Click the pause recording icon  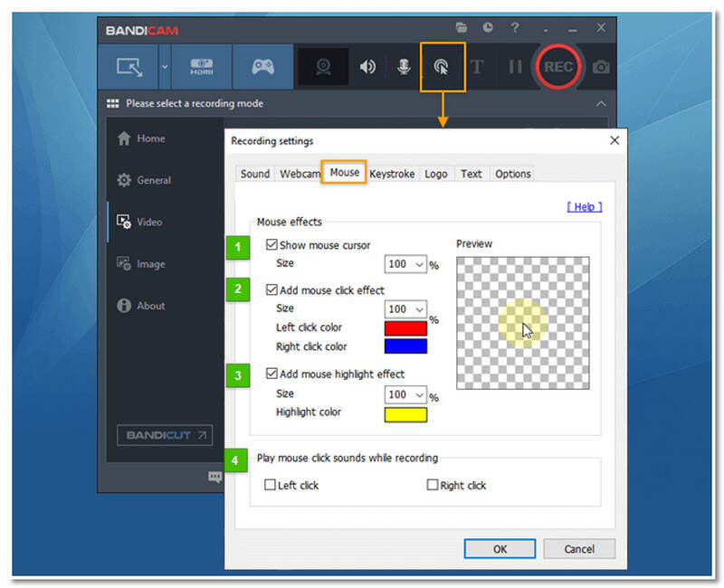(515, 67)
